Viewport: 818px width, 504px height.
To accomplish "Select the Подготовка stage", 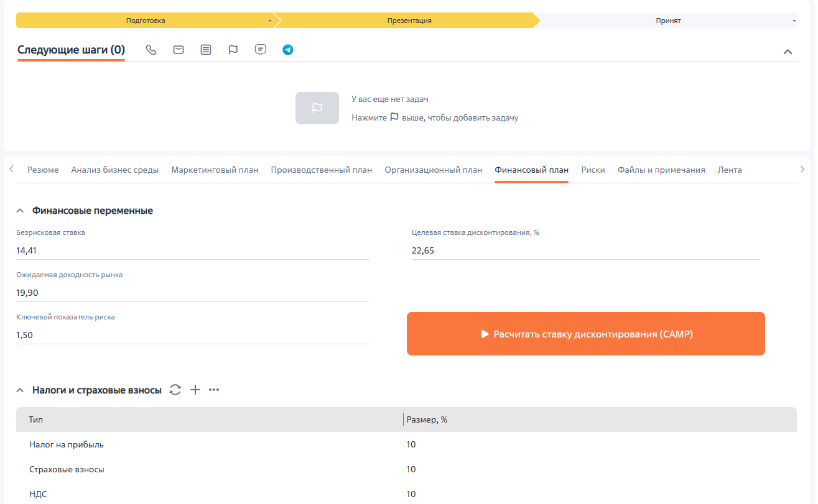I will [146, 21].
